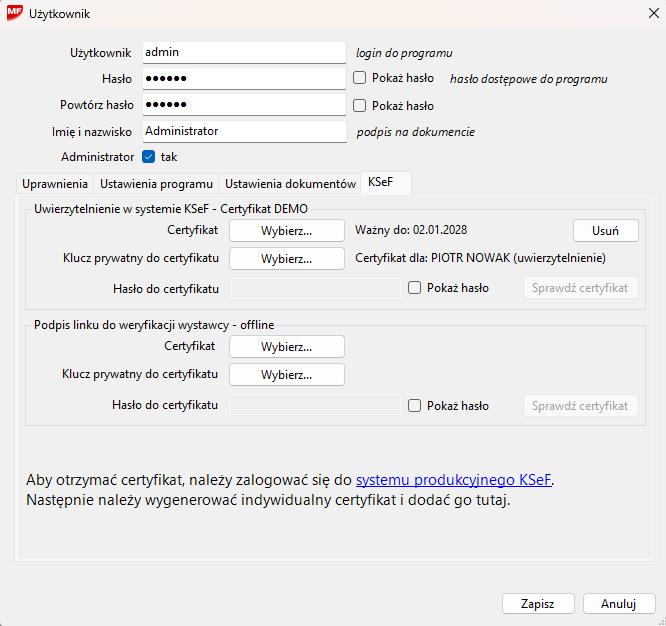
Task: Click the Użytkownik login input field
Action: coord(243,52)
